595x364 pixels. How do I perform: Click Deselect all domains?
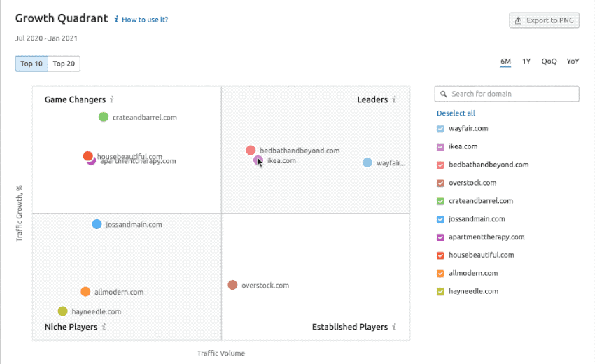coord(456,113)
